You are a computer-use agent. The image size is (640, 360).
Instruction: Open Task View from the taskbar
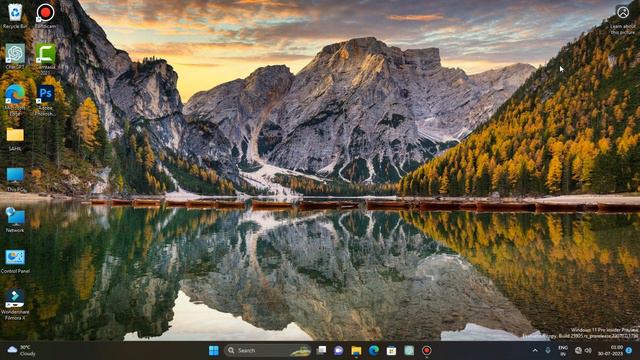322,351
